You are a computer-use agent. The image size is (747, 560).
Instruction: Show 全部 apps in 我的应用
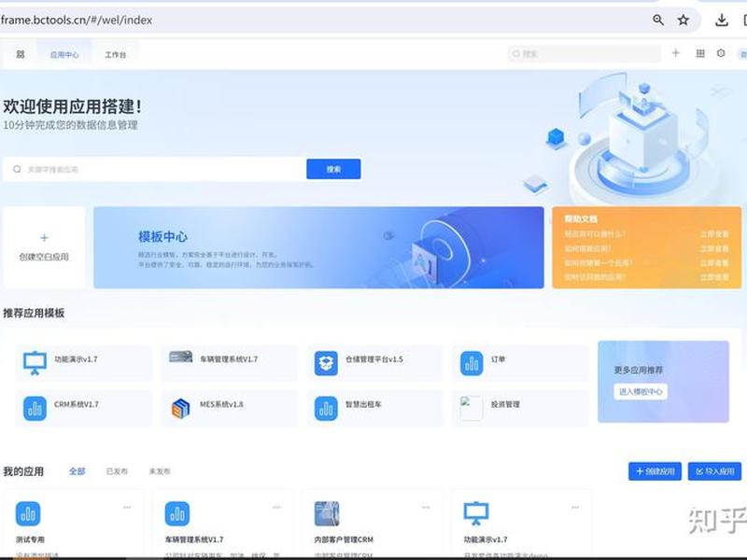tap(78, 471)
